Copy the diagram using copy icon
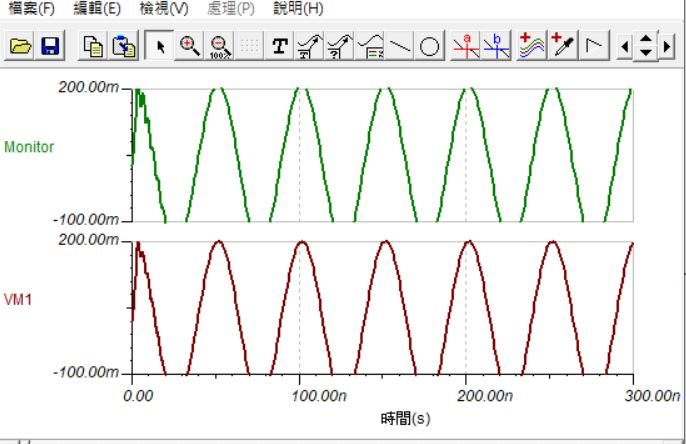Viewport: 686px width, 444px height. pos(93,45)
